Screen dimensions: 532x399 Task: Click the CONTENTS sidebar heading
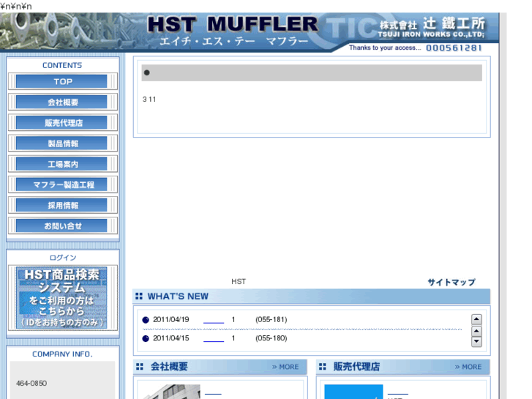click(62, 65)
